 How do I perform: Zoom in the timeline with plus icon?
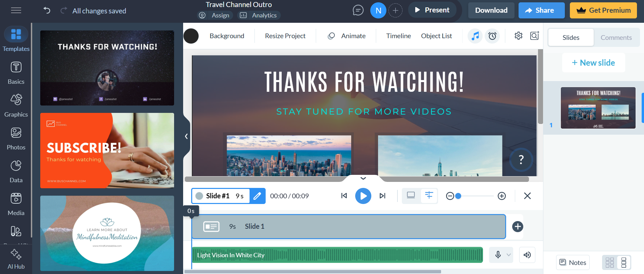502,196
